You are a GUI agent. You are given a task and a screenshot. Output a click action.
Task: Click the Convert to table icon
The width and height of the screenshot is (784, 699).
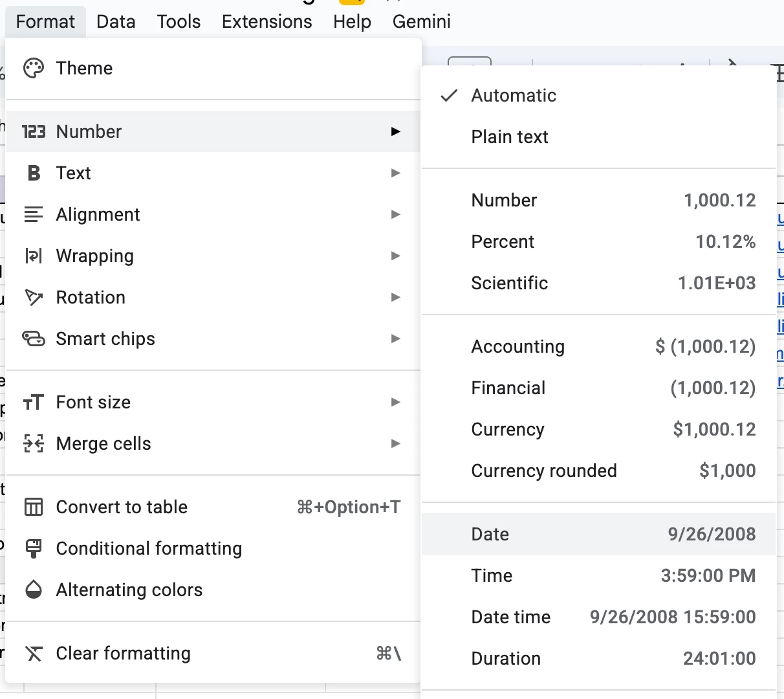pos(34,507)
